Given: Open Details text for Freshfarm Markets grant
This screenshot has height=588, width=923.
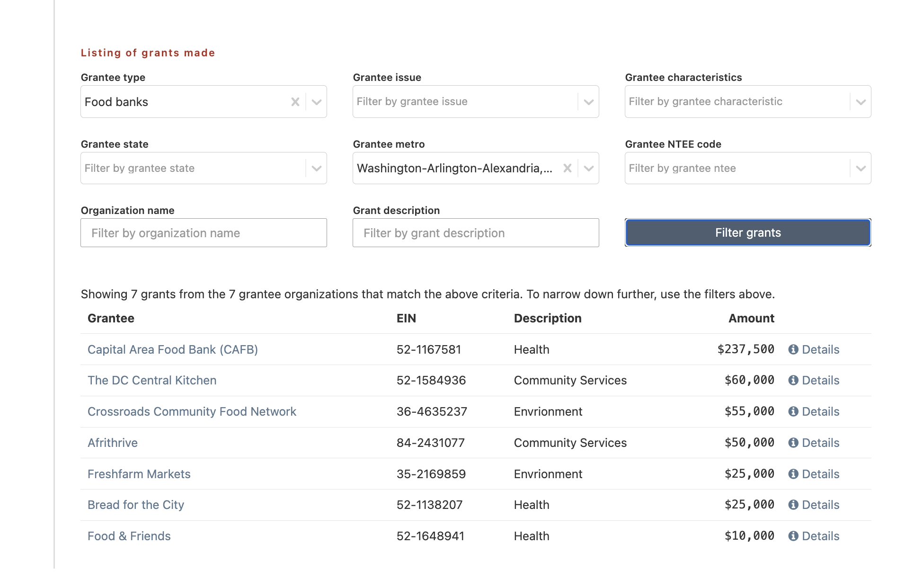Looking at the screenshot, I should pos(821,474).
